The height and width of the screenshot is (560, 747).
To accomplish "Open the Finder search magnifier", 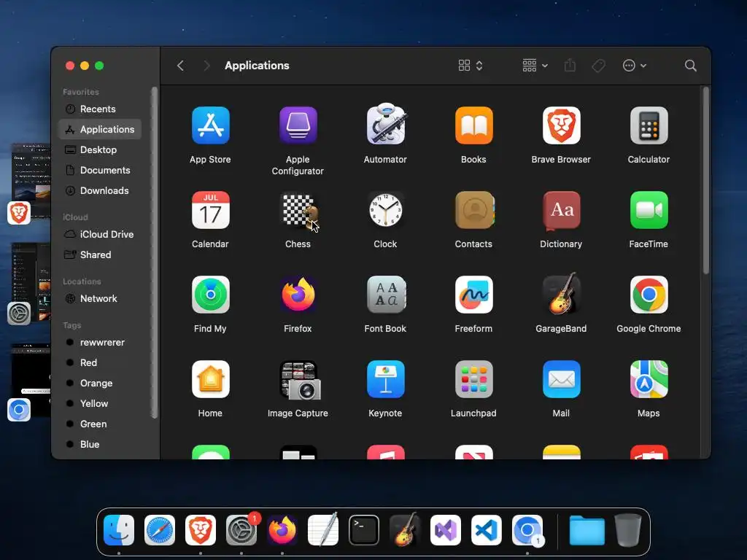I will pos(690,66).
